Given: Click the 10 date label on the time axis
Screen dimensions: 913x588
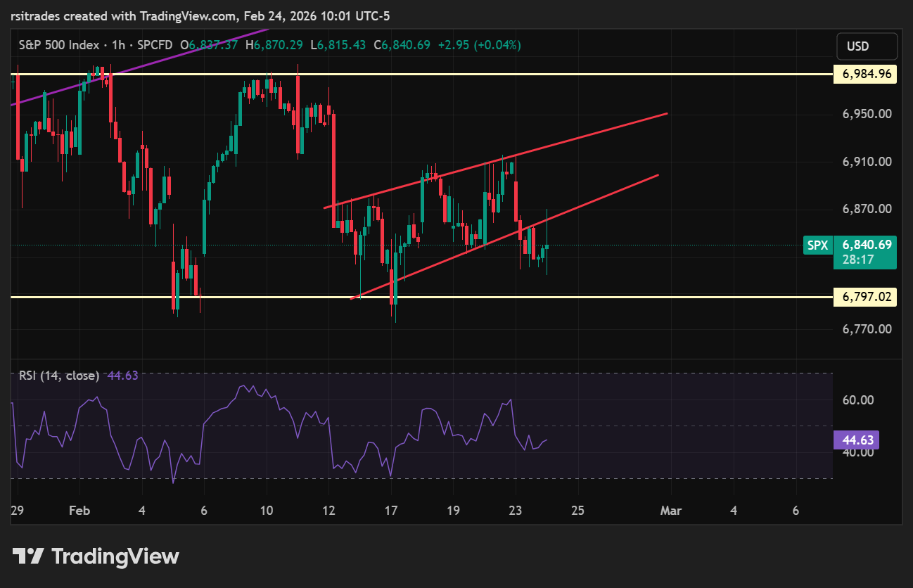Looking at the screenshot, I should (266, 511).
